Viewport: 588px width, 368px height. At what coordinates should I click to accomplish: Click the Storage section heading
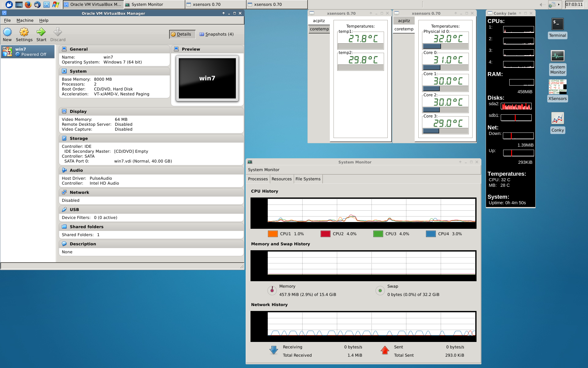click(79, 138)
